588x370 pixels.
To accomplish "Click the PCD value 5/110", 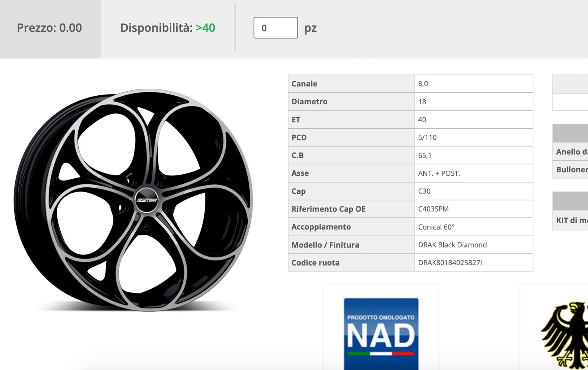I will click(427, 138).
